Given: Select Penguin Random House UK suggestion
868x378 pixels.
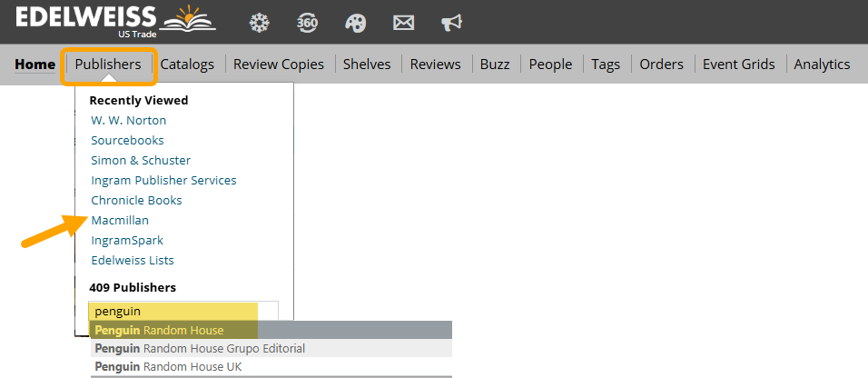Looking at the screenshot, I should [168, 367].
